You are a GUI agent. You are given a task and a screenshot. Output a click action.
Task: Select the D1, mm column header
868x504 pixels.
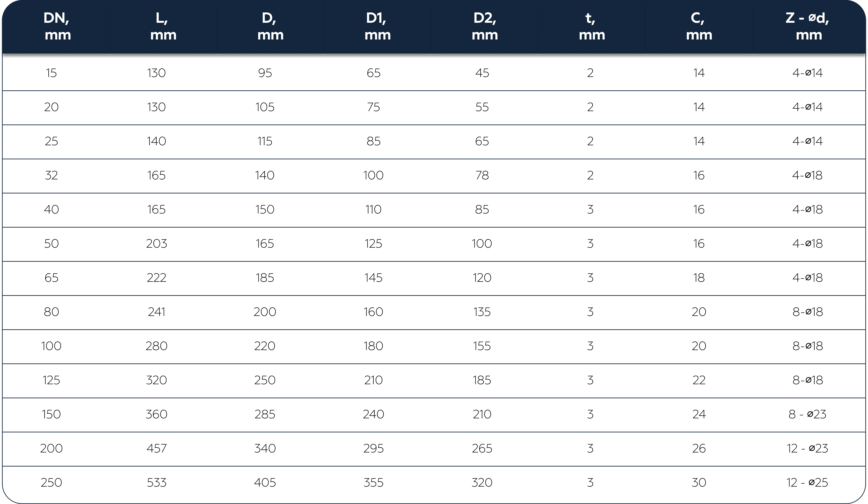378,26
